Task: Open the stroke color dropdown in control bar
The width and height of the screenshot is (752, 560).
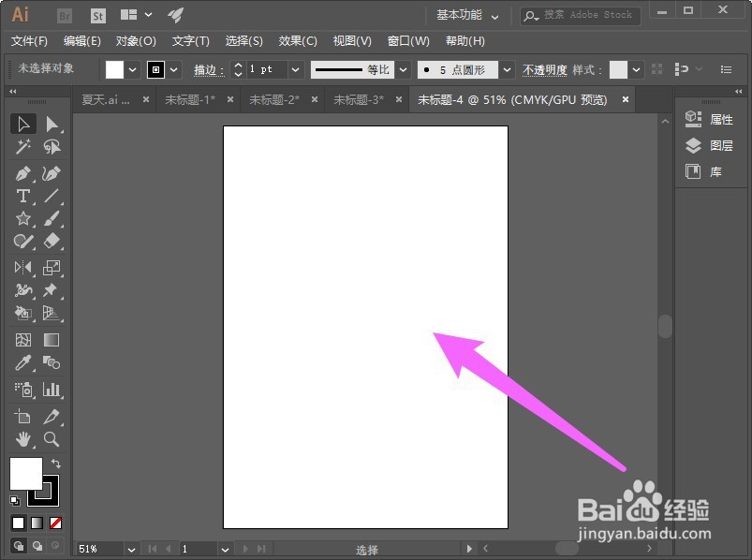Action: coord(173,70)
